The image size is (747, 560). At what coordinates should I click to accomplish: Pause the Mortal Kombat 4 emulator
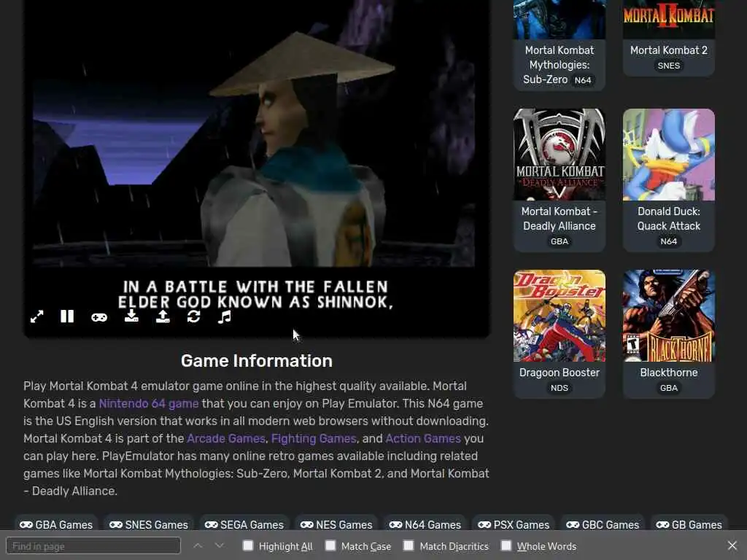coord(67,316)
